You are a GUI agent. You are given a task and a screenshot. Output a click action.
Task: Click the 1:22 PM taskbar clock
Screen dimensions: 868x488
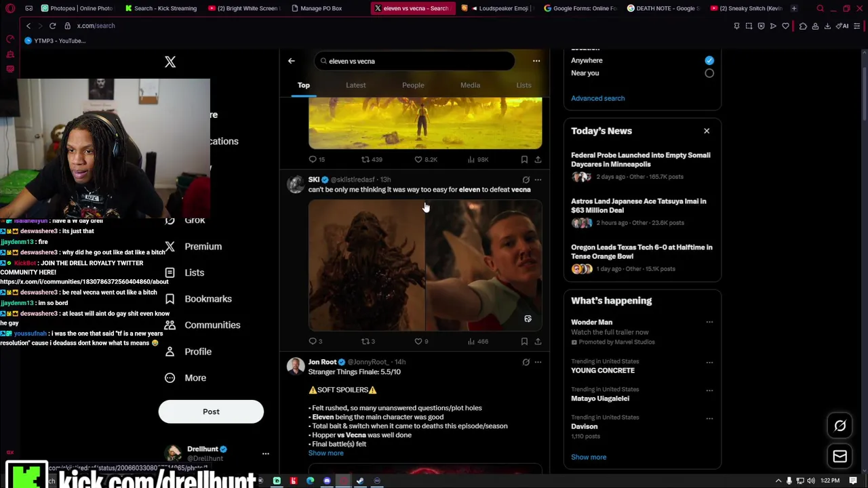829,481
